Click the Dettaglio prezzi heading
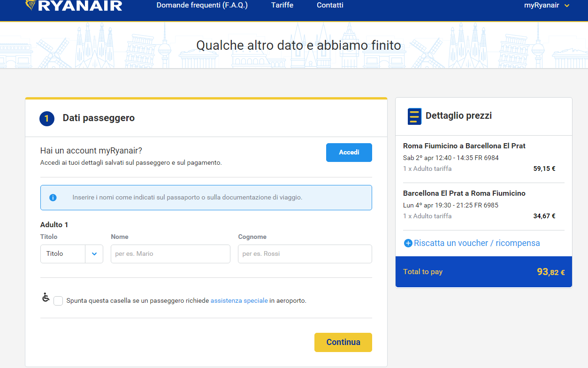Image resolution: width=588 pixels, height=368 pixels. coord(458,116)
